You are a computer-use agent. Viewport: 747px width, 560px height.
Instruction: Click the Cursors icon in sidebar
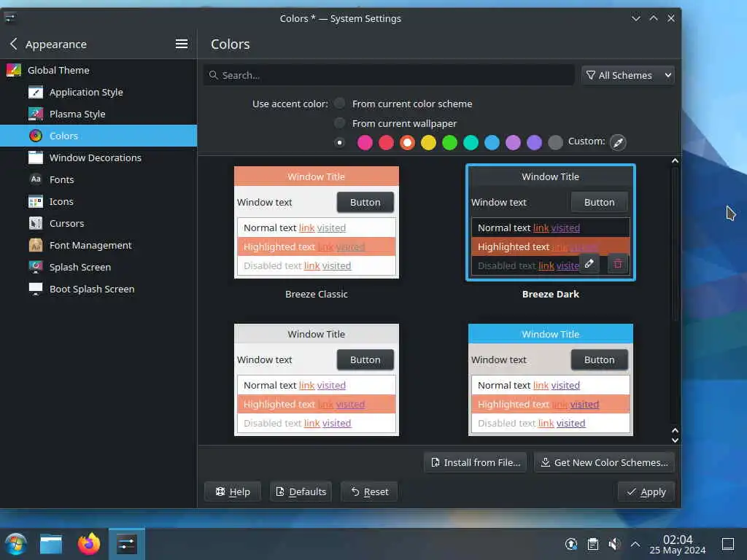[36, 223]
